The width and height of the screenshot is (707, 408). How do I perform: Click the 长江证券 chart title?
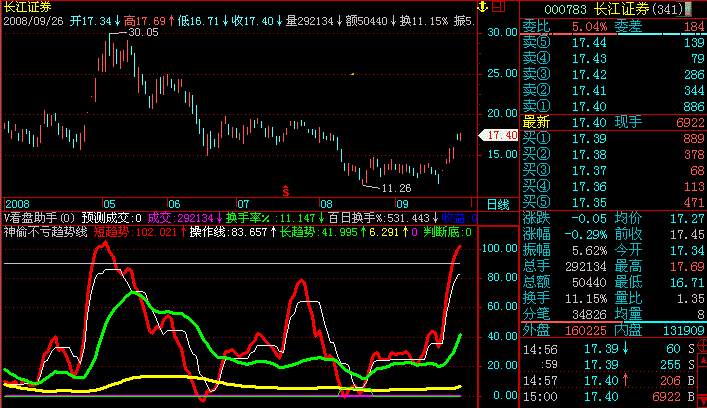[x=28, y=7]
